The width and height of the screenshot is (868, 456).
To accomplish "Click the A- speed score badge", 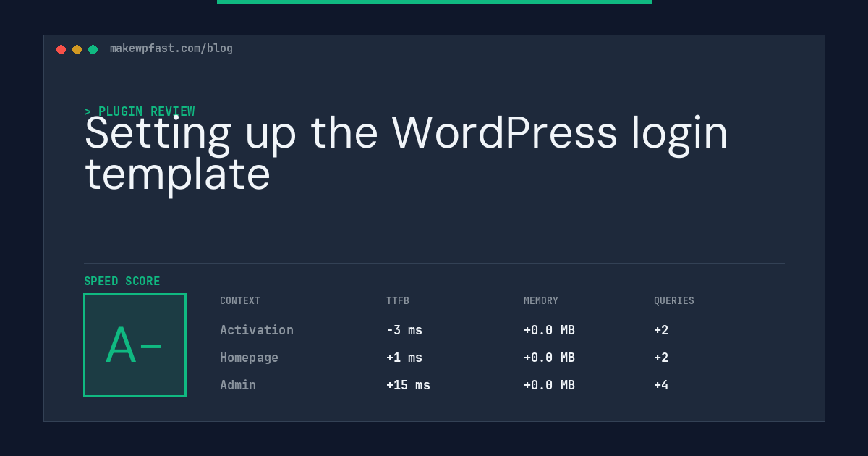I will (x=135, y=345).
